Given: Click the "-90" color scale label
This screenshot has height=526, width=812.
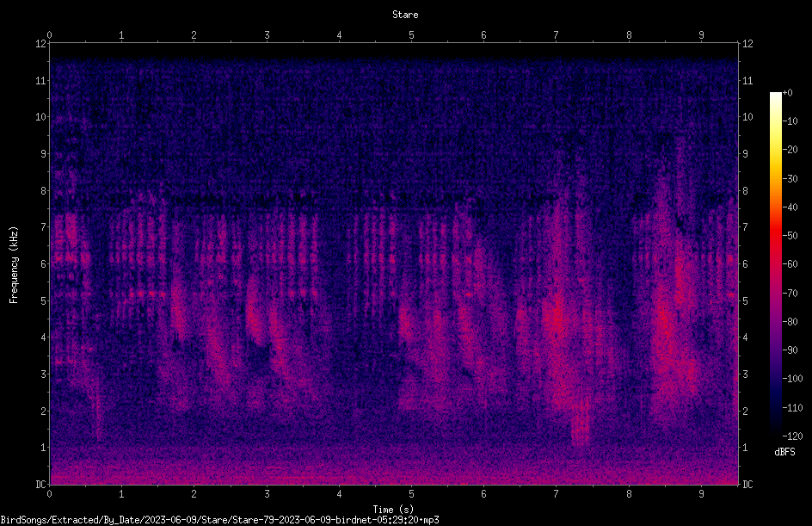Looking at the screenshot, I should (790, 350).
